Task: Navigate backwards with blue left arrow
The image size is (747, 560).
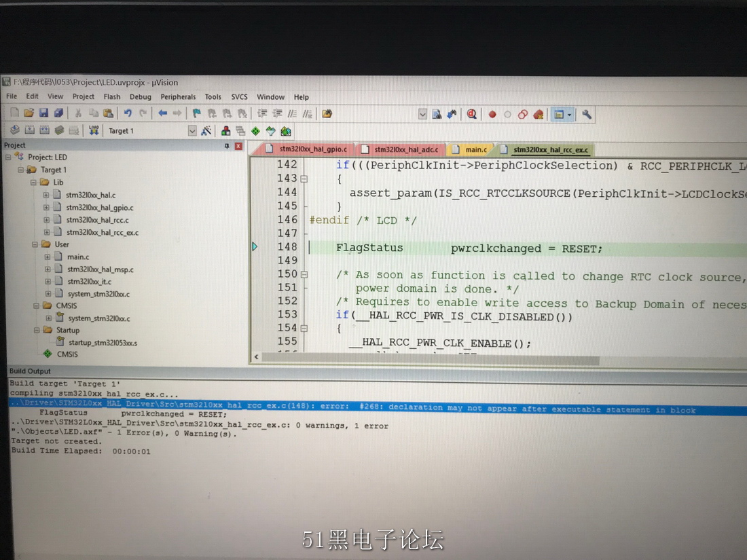Action: 162,113
